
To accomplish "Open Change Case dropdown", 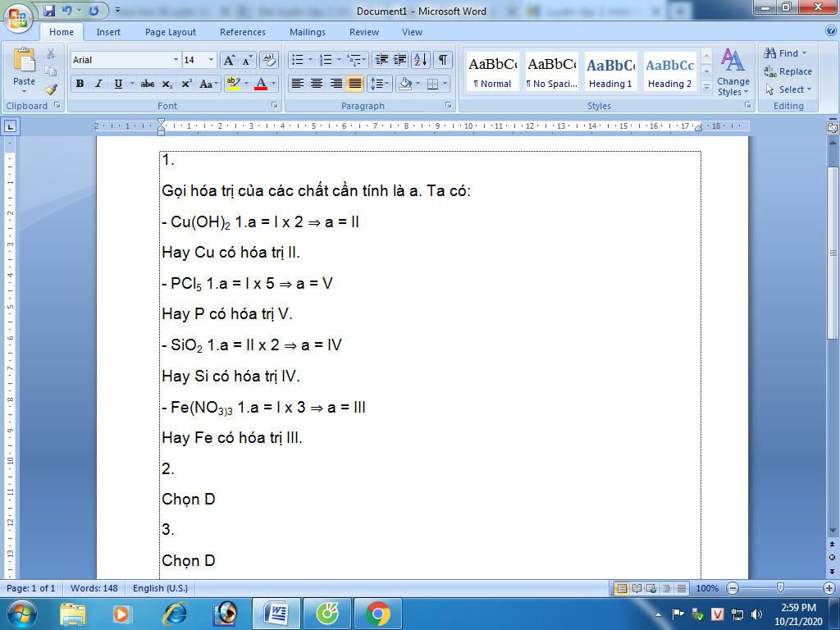I will pos(208,84).
